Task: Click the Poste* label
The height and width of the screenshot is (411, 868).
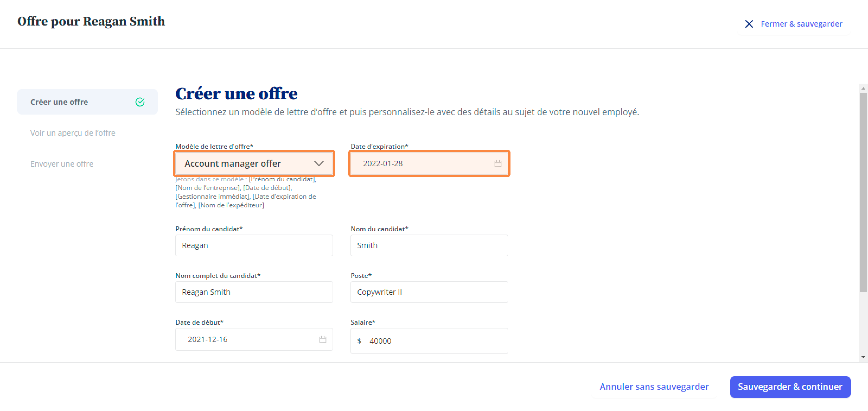Action: [x=361, y=276]
